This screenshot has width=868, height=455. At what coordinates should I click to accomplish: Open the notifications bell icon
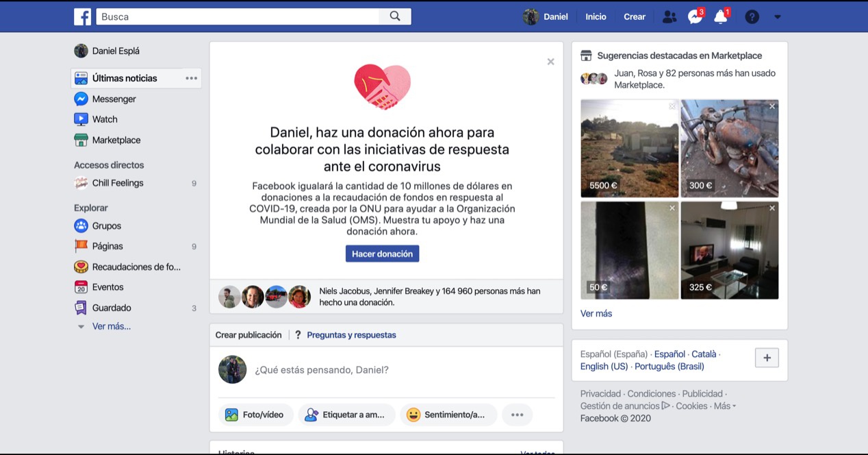721,17
